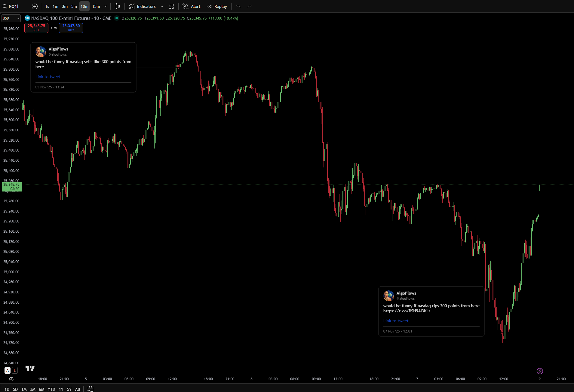Viewport: 574px width, 392px height.
Task: Click the @algoflows handle in 05 Nov tweet
Action: 58,54
